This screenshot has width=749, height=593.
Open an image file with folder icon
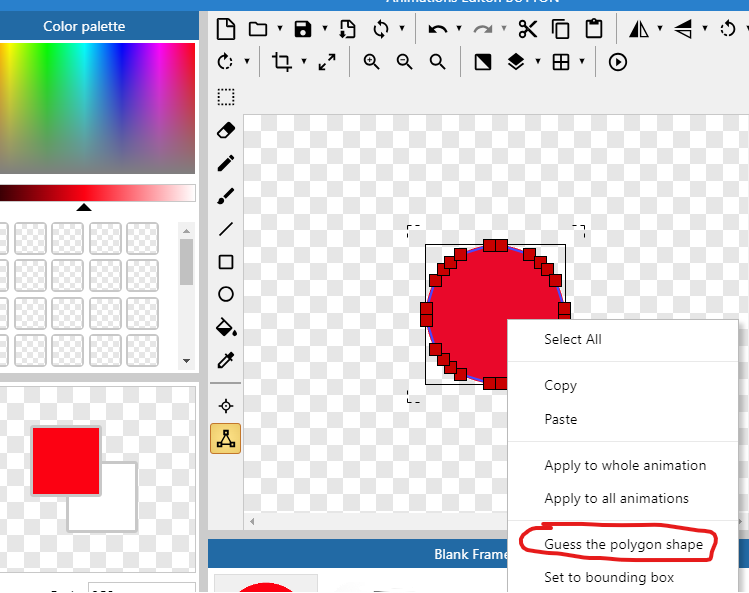click(258, 29)
